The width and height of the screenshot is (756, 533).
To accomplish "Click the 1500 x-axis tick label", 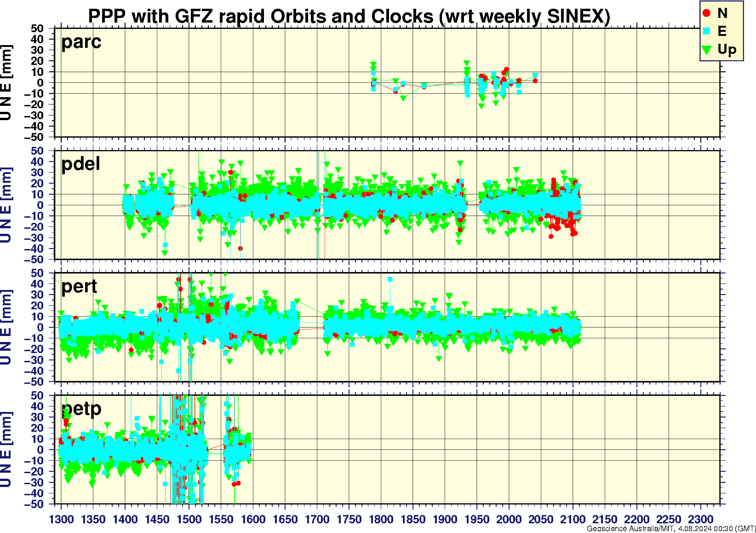I will click(x=189, y=519).
